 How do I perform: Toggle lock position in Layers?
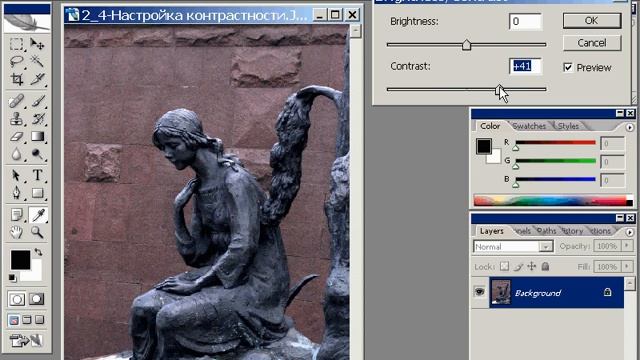pos(531,267)
